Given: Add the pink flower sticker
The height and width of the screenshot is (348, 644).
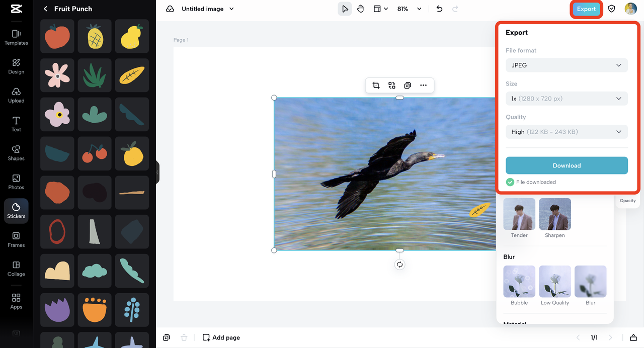Looking at the screenshot, I should pos(57,75).
